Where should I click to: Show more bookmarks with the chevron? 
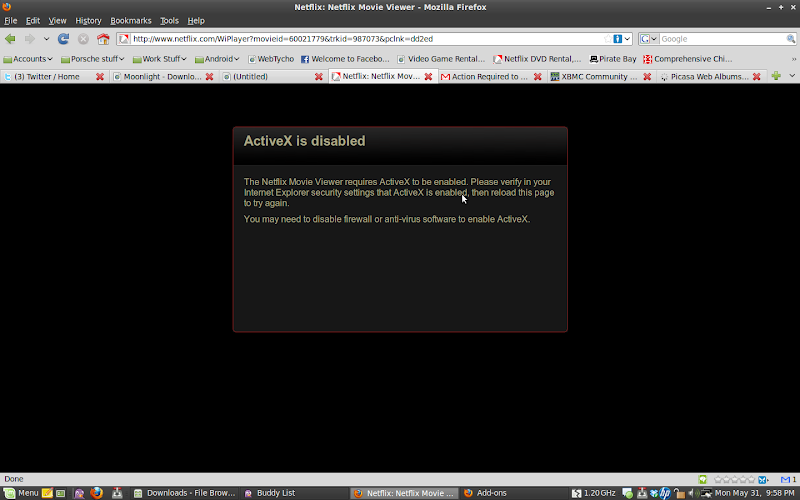793,59
